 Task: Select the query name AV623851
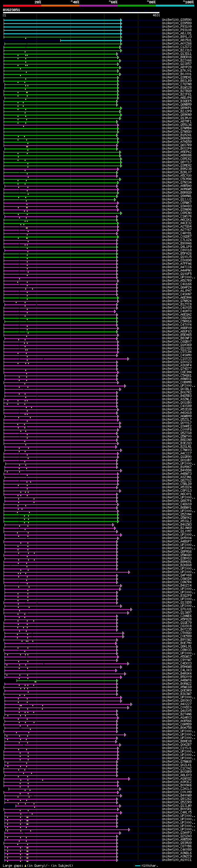click(x=11, y=10)
